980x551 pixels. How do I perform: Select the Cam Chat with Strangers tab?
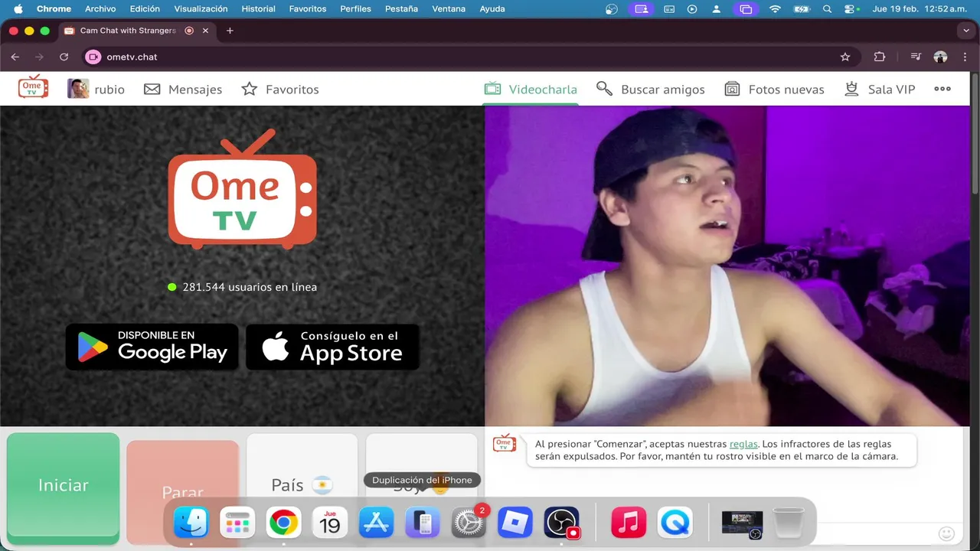click(137, 31)
